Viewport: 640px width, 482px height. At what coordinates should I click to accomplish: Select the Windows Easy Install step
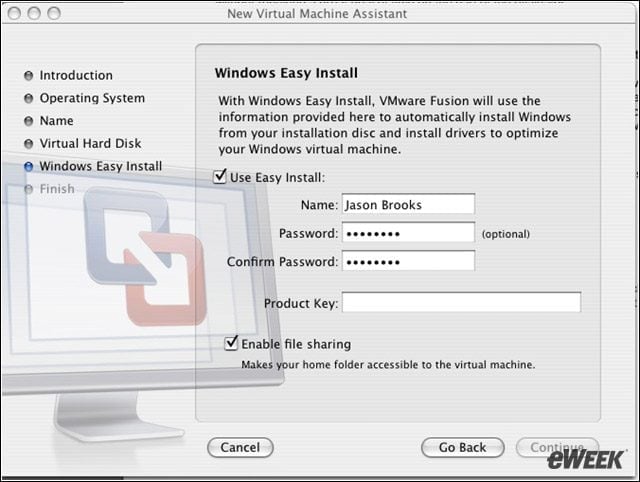(x=100, y=167)
